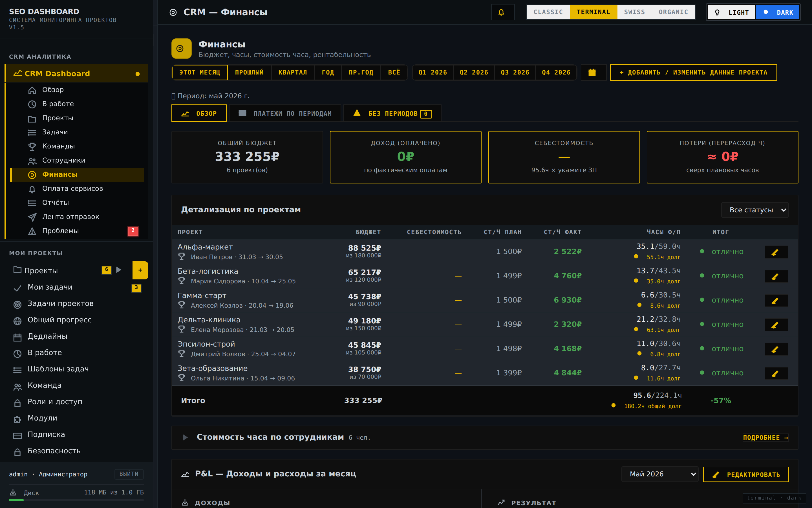Screen dimensions: 812x508
Task: Edit Гамма-старт row with pencil icon
Action: point(776,300)
